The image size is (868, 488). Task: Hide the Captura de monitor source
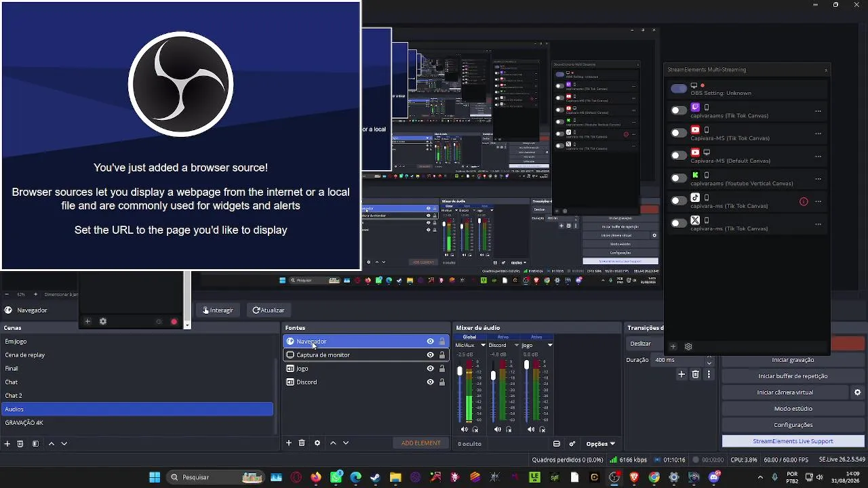coord(430,355)
